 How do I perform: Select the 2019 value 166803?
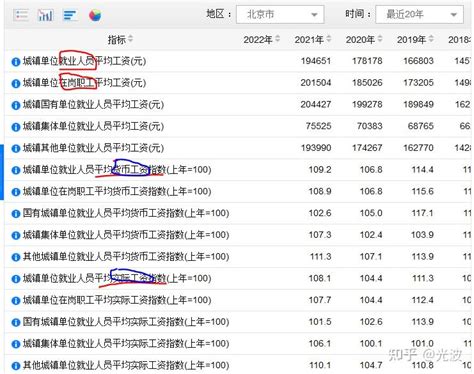point(418,61)
